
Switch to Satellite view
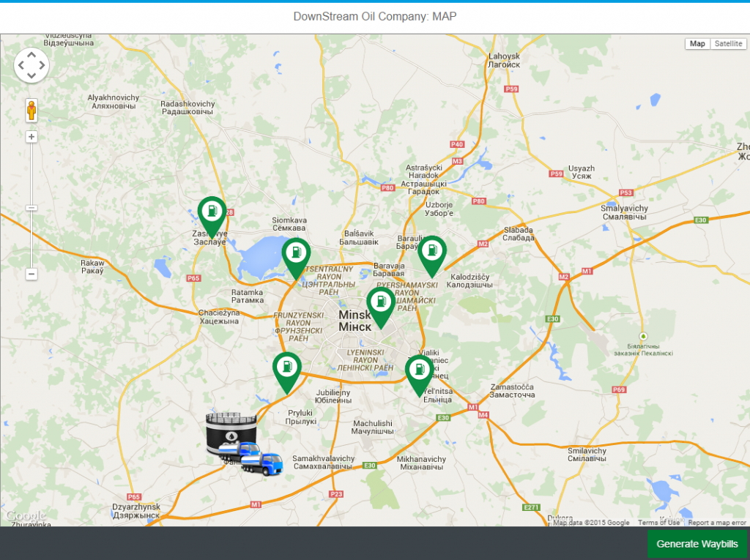(729, 43)
